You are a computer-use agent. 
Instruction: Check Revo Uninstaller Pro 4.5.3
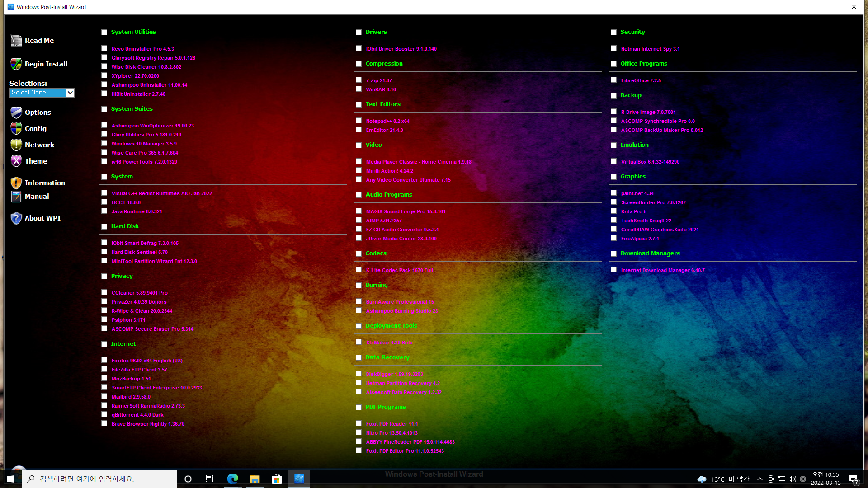point(104,48)
